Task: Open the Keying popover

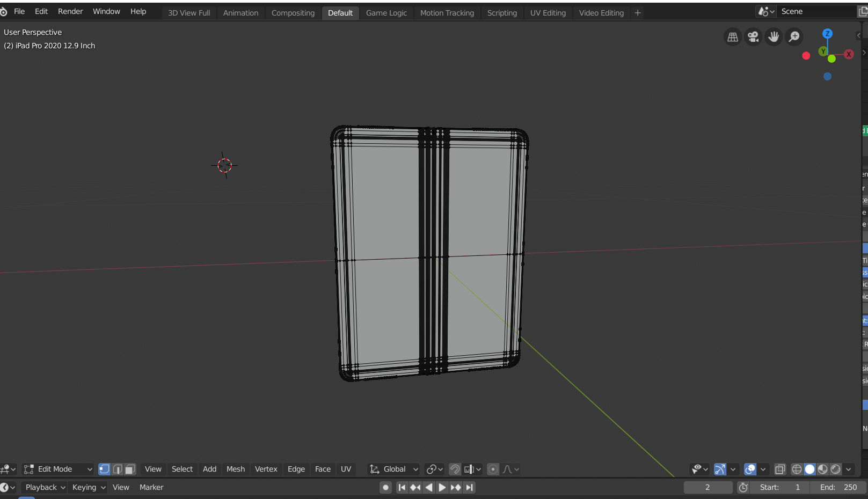Action: tap(89, 487)
